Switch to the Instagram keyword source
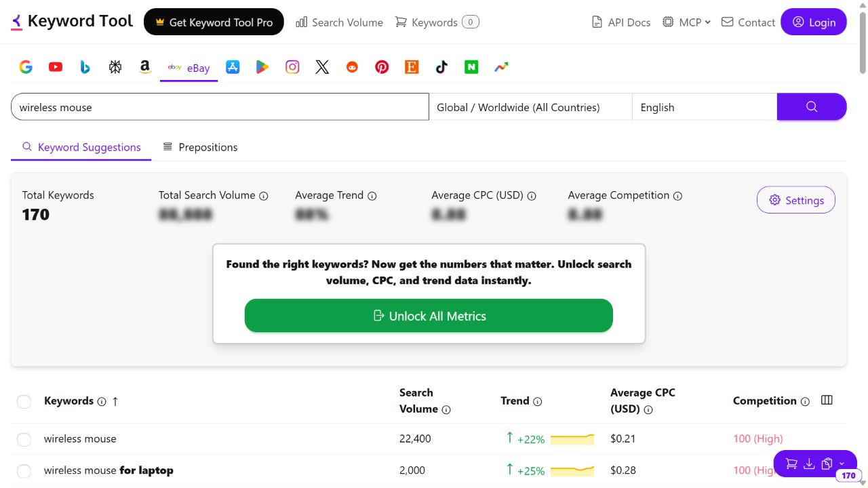868x488 pixels. click(292, 67)
